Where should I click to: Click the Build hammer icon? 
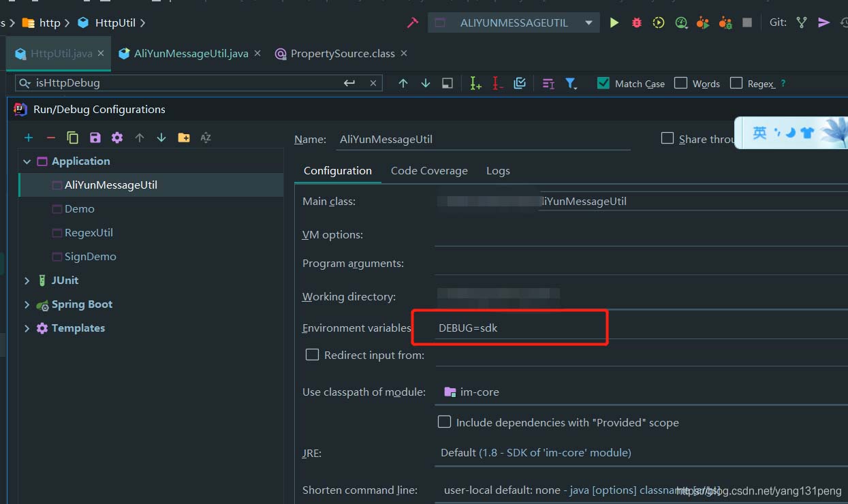coord(412,22)
